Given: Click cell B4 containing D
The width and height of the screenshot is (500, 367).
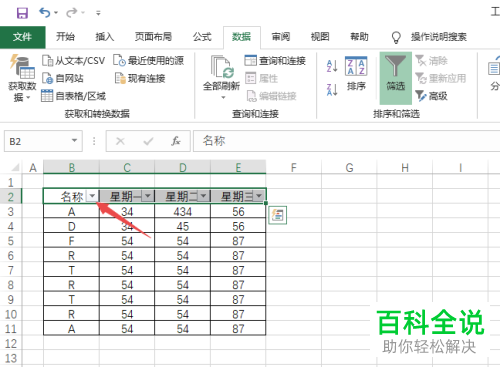Looking at the screenshot, I should pos(71,226).
